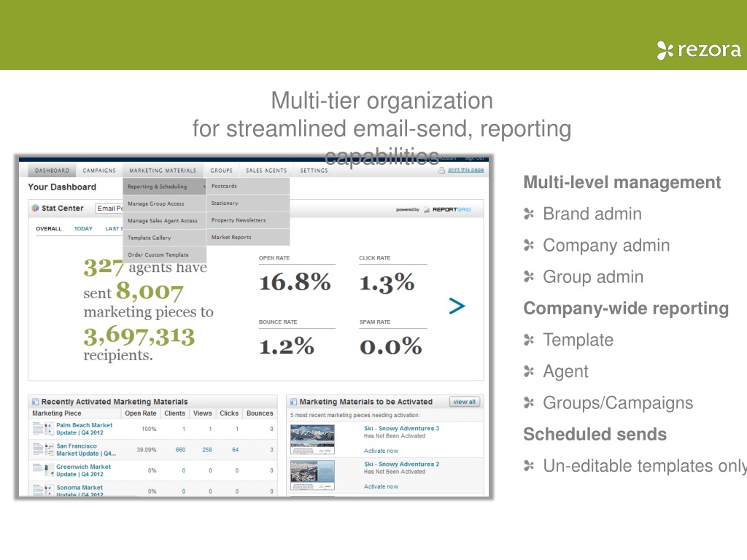This screenshot has width=747, height=560.
Task: Open the Marketing Materials menu
Action: pos(163,171)
